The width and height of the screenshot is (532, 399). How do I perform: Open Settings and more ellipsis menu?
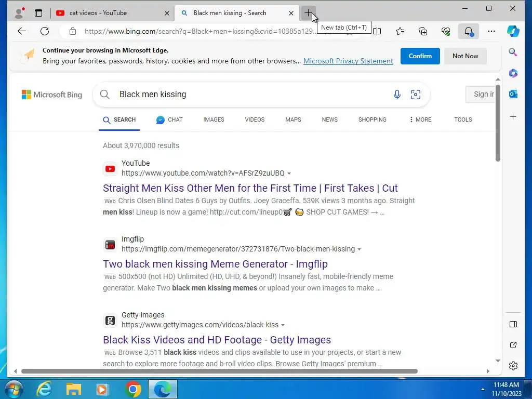(x=491, y=31)
